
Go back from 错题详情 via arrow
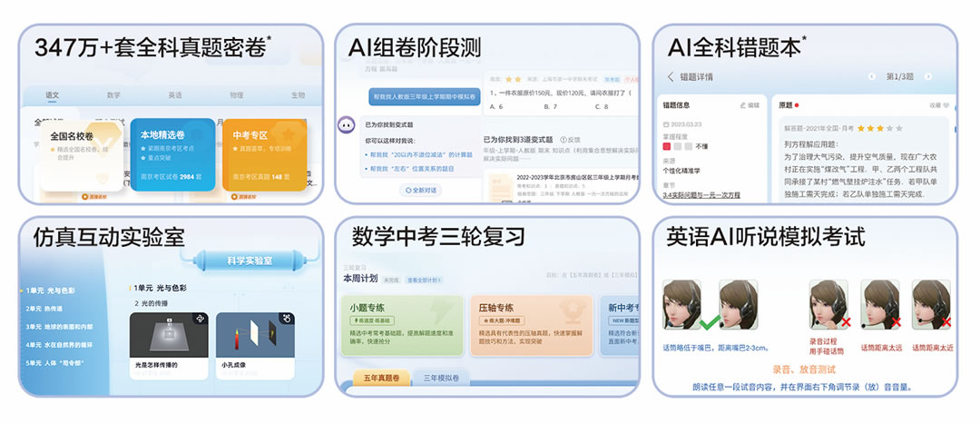click(671, 77)
